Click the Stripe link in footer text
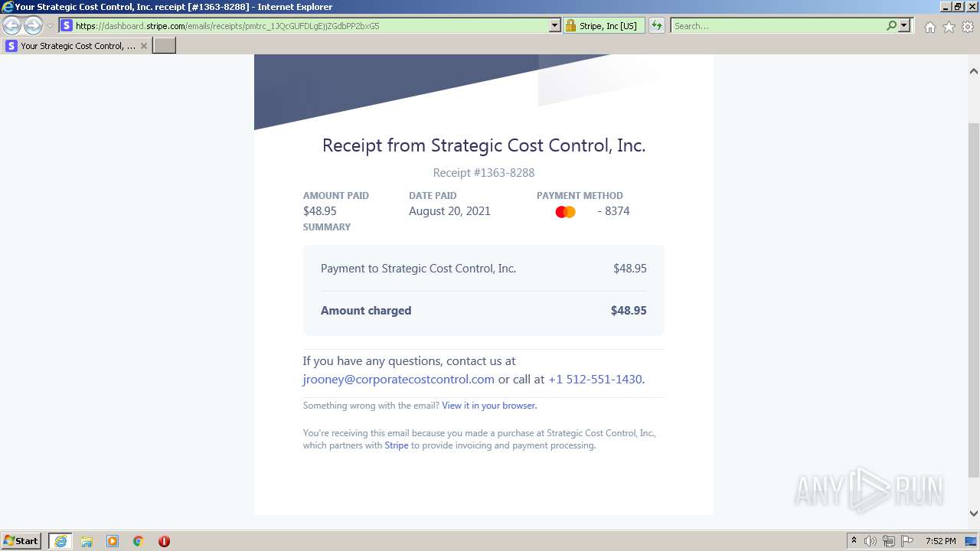Image resolution: width=980 pixels, height=551 pixels. (x=396, y=445)
